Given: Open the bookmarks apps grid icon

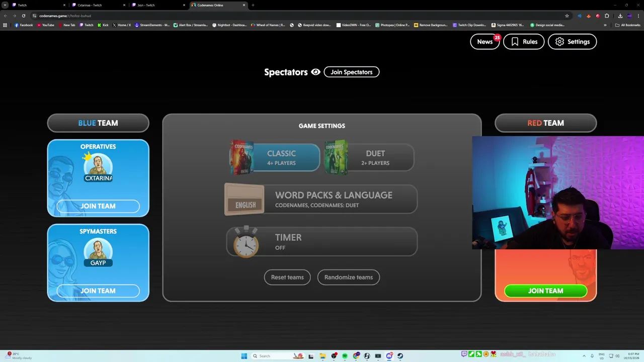Looking at the screenshot, I should [x=5, y=25].
